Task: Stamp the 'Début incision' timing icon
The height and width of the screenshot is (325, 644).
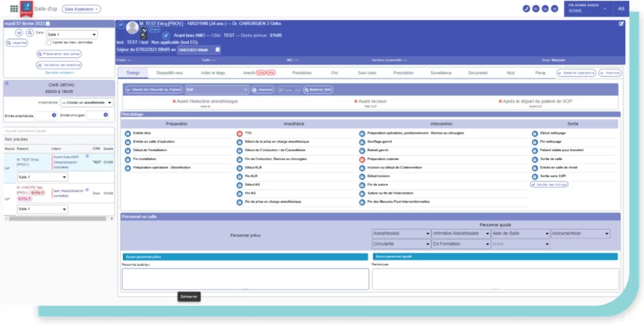Action: pyautogui.click(x=362, y=176)
